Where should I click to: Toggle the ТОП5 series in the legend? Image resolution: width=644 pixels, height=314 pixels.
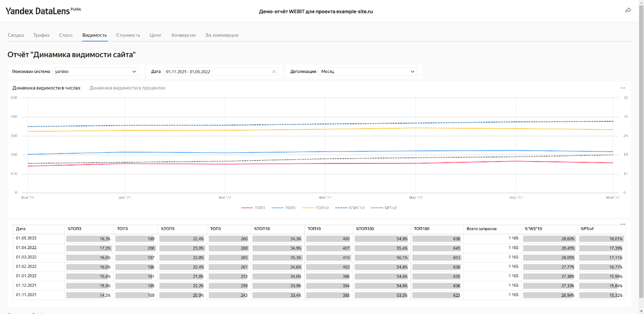click(x=284, y=207)
